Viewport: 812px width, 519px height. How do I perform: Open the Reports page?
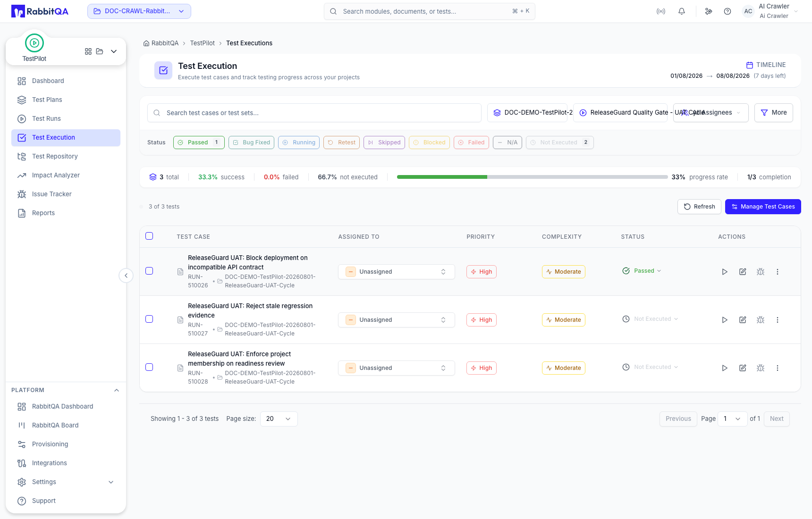(x=66, y=213)
